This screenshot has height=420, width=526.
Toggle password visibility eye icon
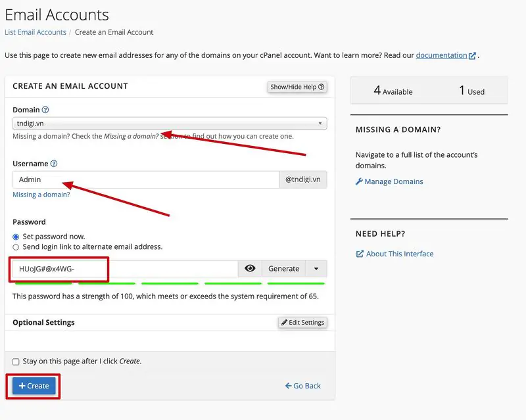pyautogui.click(x=250, y=268)
